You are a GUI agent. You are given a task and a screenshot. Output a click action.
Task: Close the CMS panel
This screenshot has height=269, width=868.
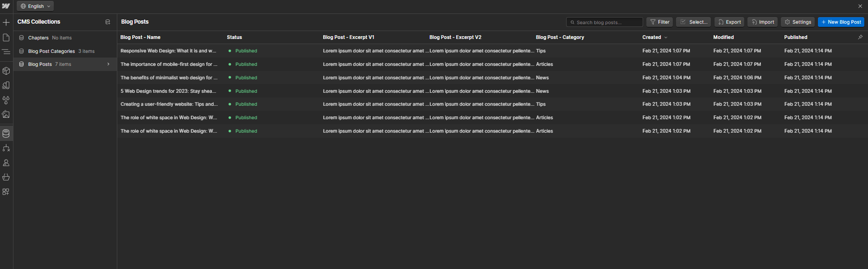860,6
